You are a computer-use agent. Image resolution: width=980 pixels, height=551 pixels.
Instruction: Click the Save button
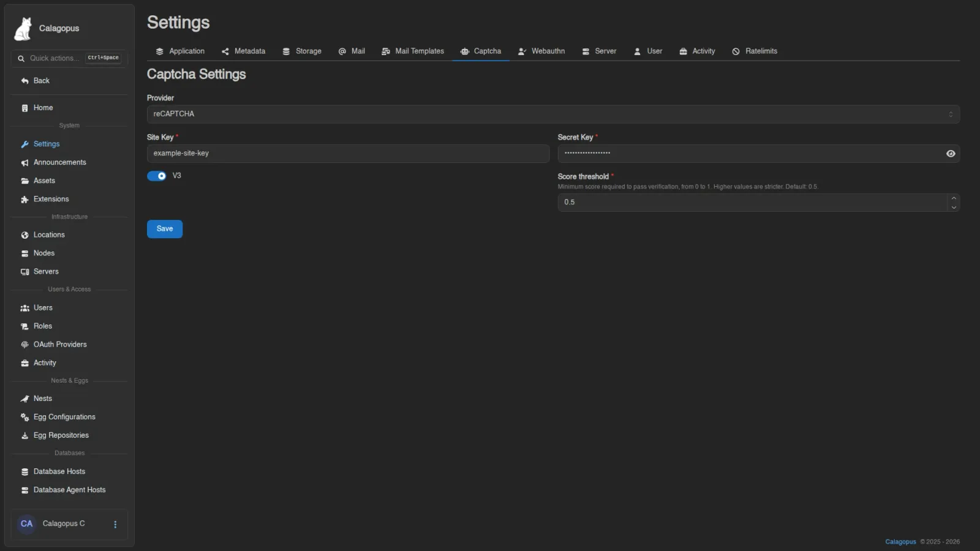coord(165,229)
